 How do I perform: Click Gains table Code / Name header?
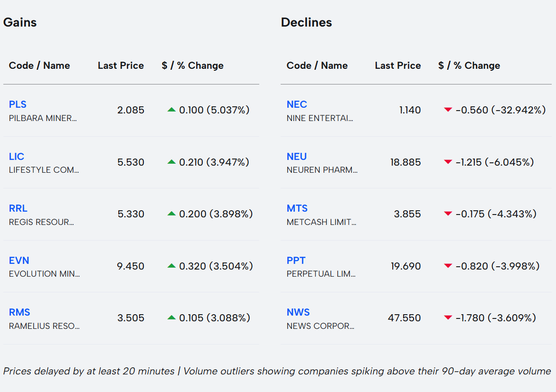(x=39, y=65)
